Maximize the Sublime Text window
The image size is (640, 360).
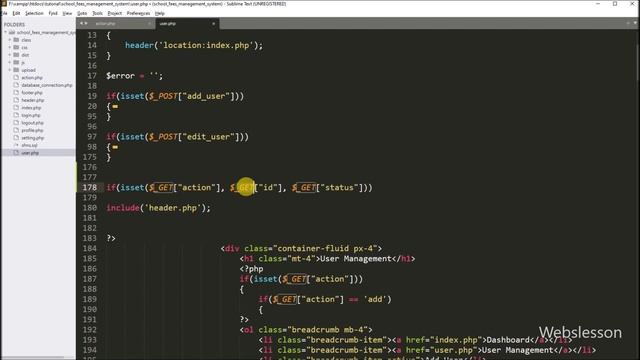(x=615, y=4)
